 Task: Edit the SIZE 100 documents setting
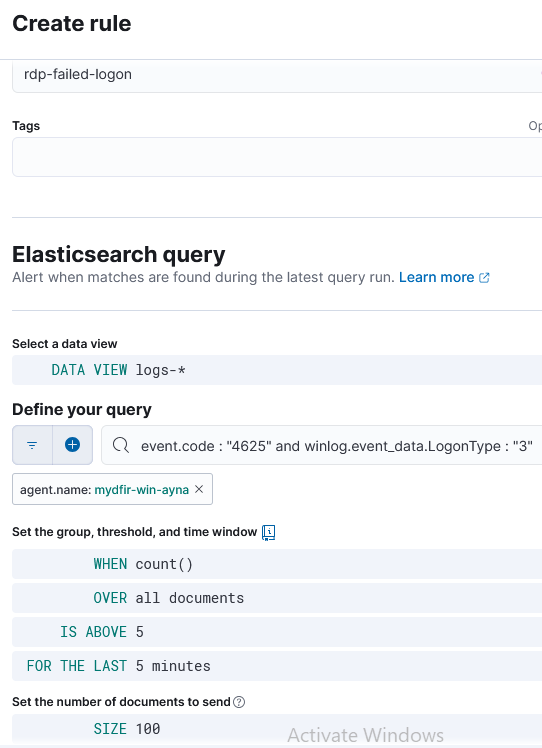(277, 729)
